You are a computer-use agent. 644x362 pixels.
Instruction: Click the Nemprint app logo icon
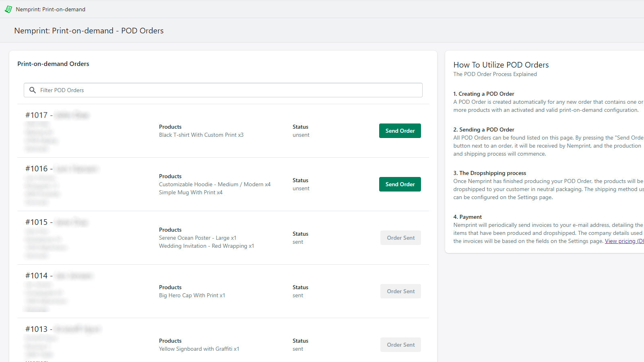(8, 9)
